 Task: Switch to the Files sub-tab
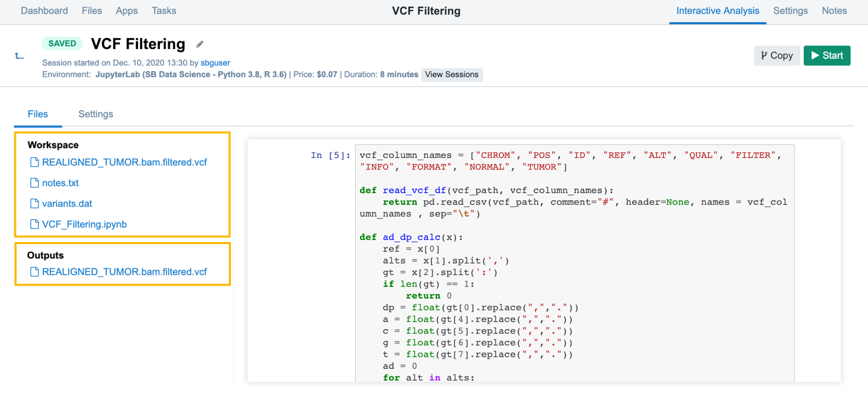[x=38, y=114]
